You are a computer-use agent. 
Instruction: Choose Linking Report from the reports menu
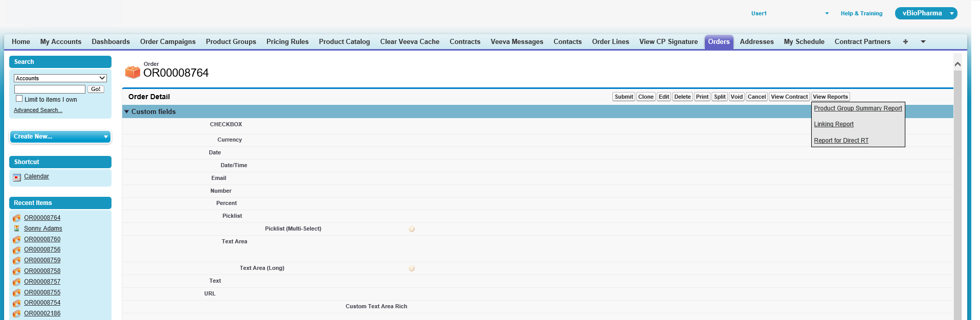834,124
